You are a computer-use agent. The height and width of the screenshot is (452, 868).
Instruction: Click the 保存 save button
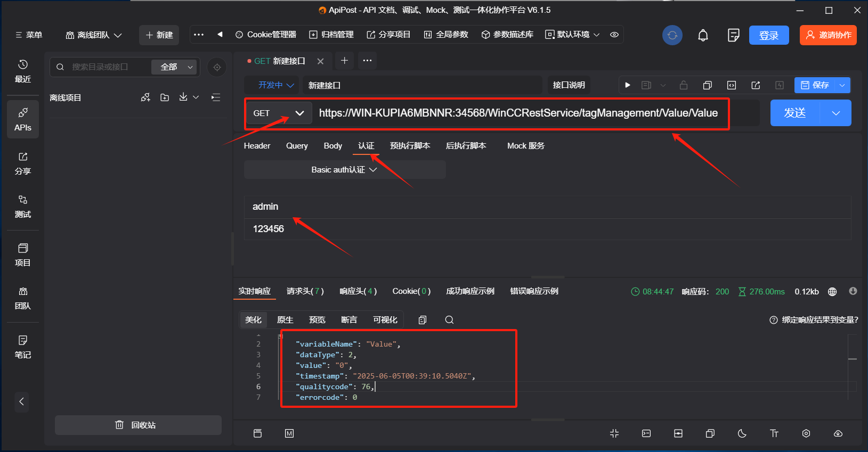click(x=815, y=85)
